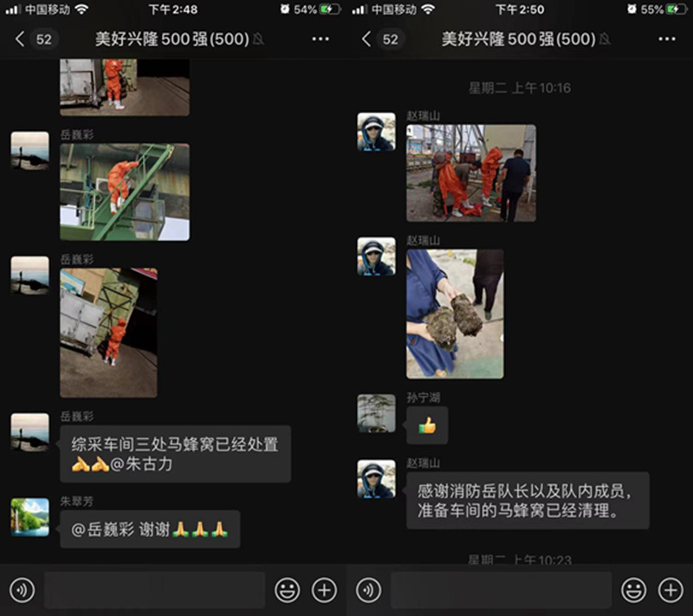
Task: Open the photo of hands holding wasp nests
Action: click(x=456, y=314)
